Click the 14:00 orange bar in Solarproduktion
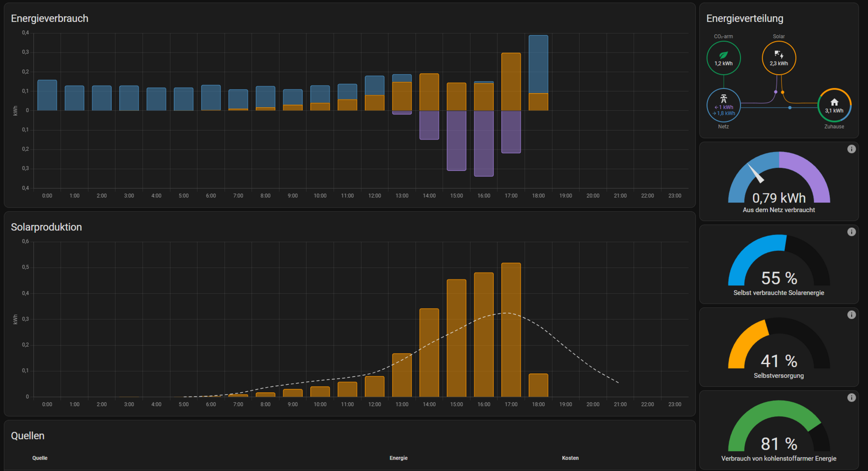The image size is (868, 471). coord(429,353)
